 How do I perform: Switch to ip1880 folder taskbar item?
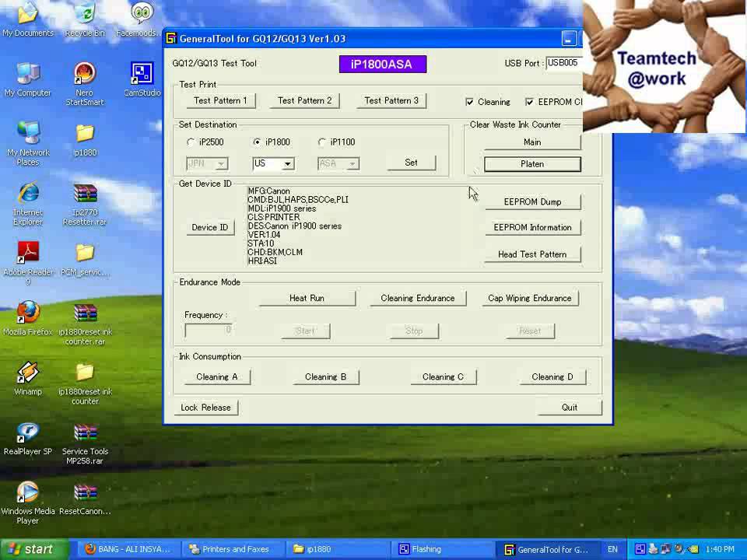point(338,550)
